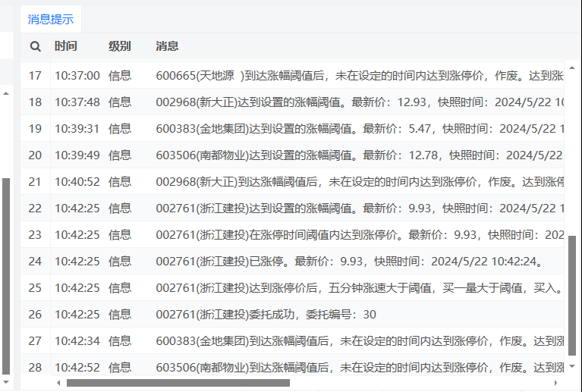Select row number 18
The width and height of the screenshot is (582, 392).
(35, 102)
